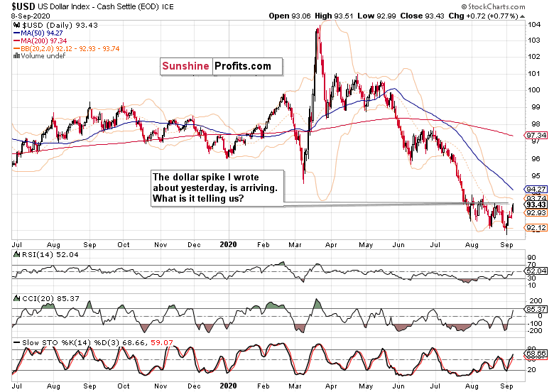Click the volume bars icon next to Volume undef
This screenshot has height=392, width=554.
16,56
